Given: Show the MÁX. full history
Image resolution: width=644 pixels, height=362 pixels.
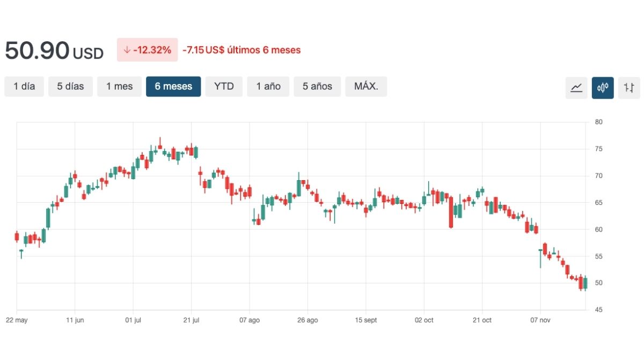Looking at the screenshot, I should click(370, 86).
